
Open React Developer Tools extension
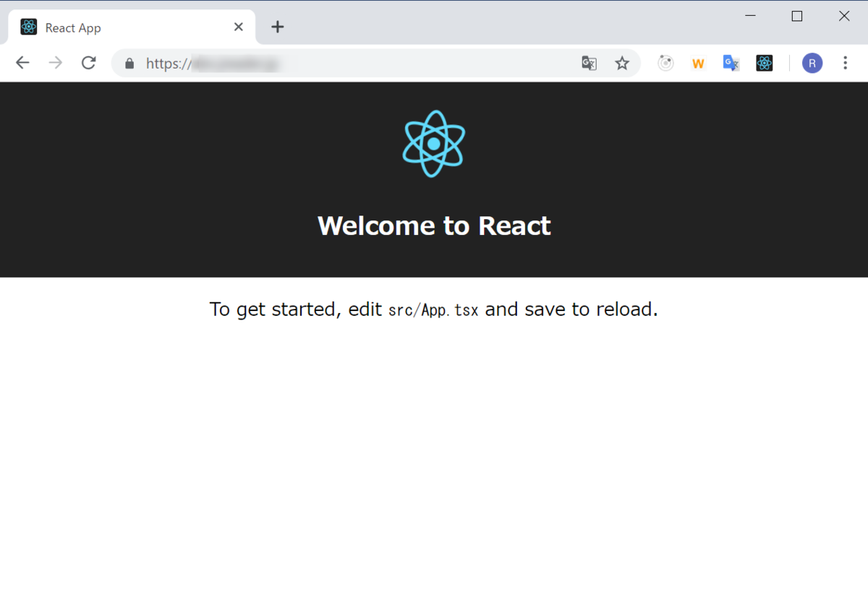tap(765, 64)
